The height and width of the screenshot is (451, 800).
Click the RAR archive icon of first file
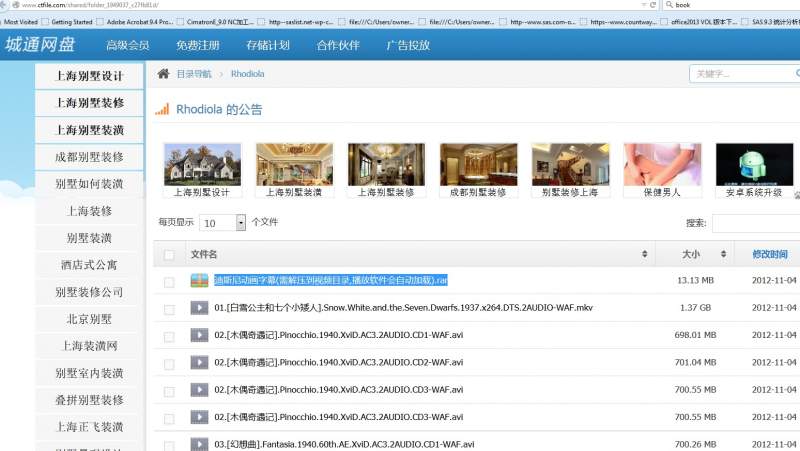(199, 280)
